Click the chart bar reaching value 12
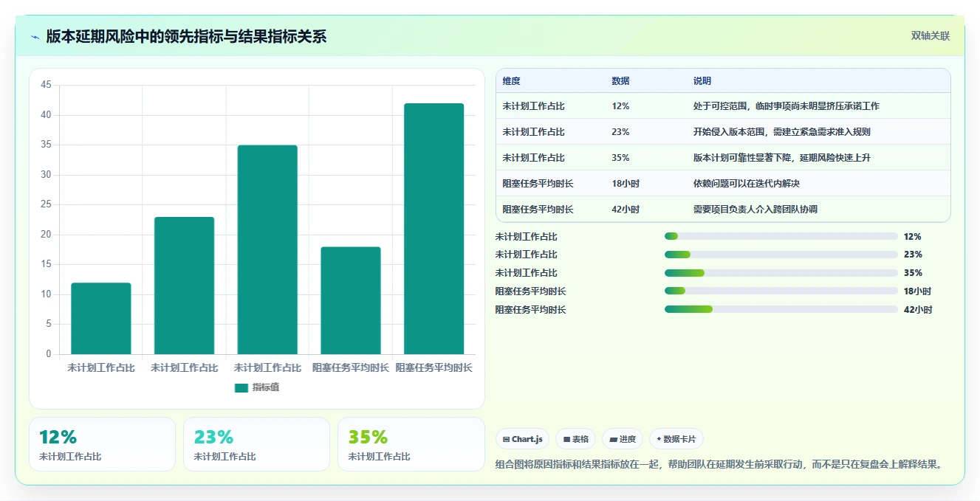The height and width of the screenshot is (501, 980). [x=101, y=319]
